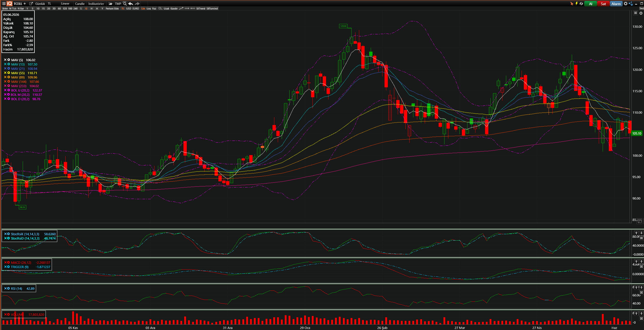
Task: Click the red Sat sell button
Action: [x=603, y=4]
